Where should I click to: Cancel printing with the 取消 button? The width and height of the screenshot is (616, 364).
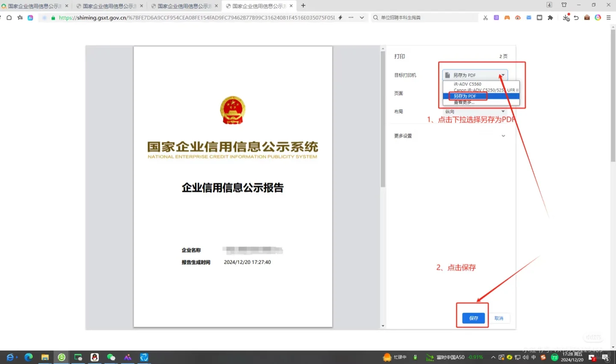pyautogui.click(x=499, y=318)
